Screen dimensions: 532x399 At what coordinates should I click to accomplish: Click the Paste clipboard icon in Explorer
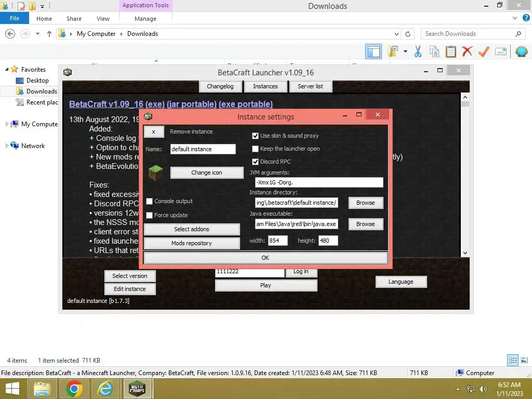tap(450, 51)
